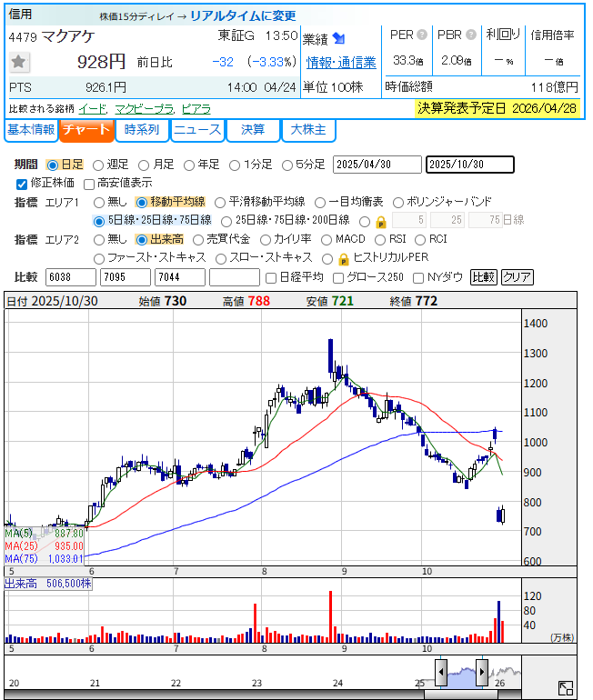Viewport: 593px width, 700px height.
Task: Select RSI indicator
Action: click(380, 240)
